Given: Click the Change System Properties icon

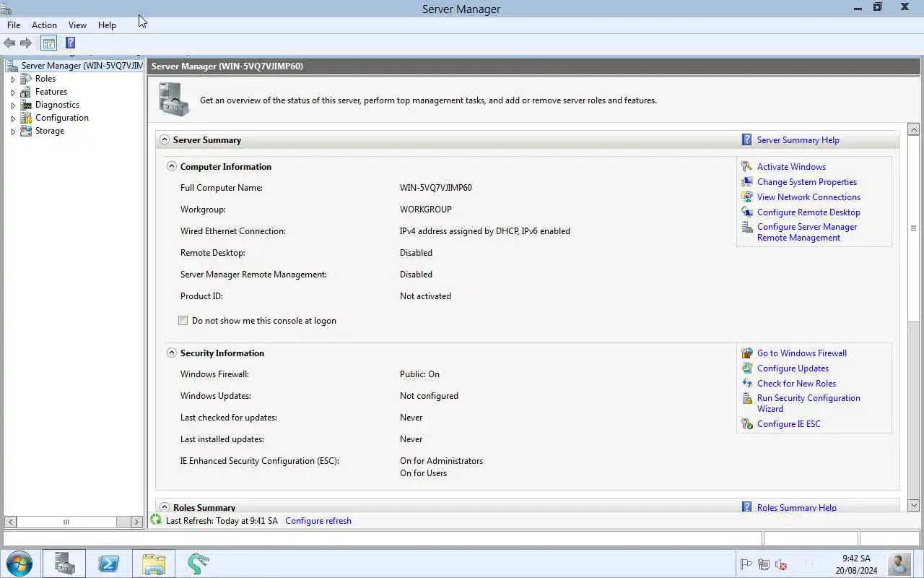Looking at the screenshot, I should tap(747, 182).
